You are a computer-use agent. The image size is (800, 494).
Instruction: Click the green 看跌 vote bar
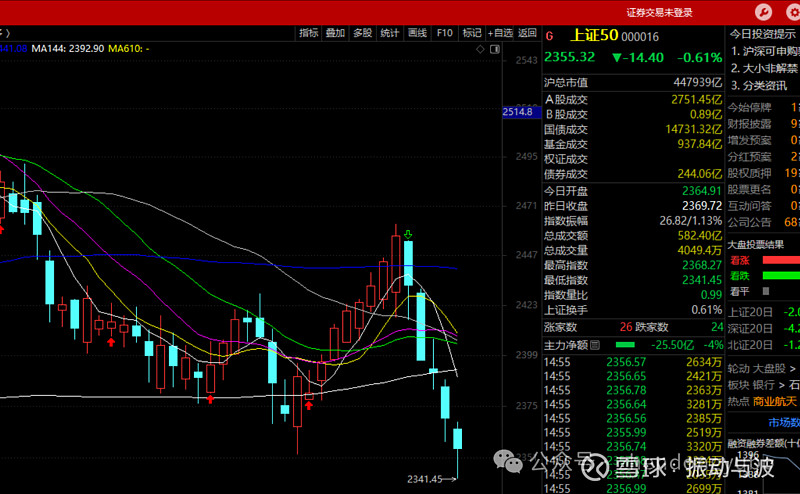[781, 276]
